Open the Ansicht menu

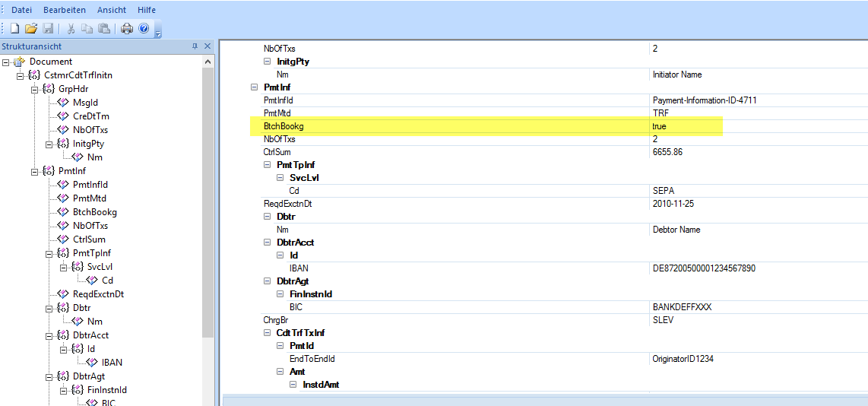click(x=112, y=10)
